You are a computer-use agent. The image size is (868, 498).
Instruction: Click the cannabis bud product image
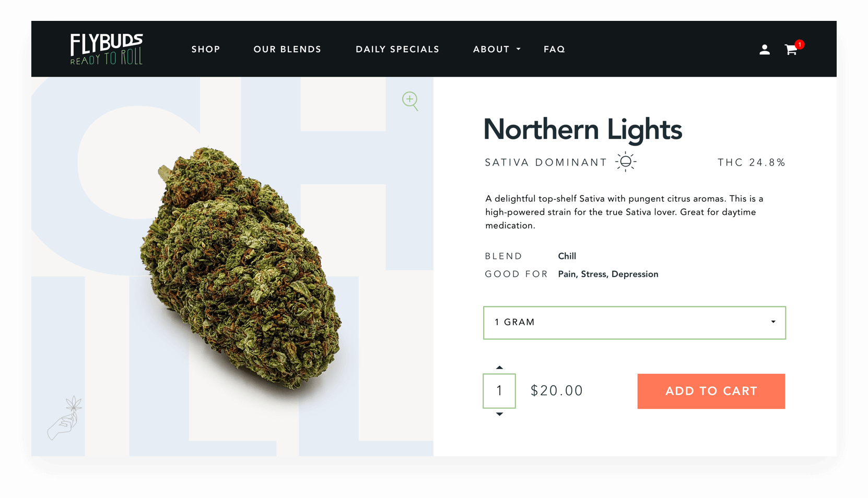click(x=241, y=268)
